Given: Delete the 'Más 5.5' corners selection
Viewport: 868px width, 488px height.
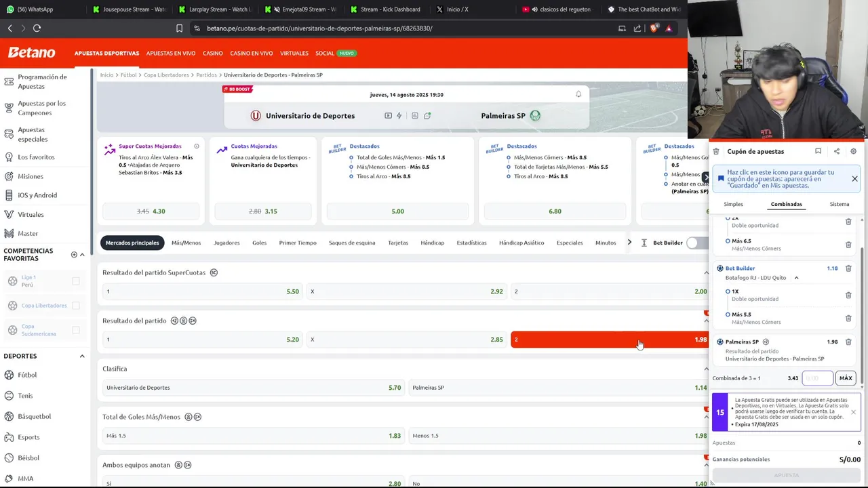Looking at the screenshot, I should (848, 318).
